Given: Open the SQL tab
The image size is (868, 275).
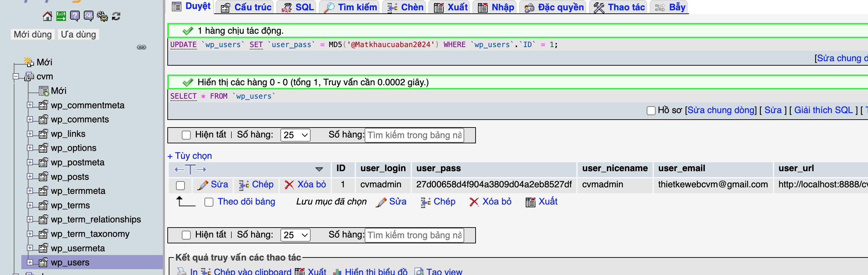Looking at the screenshot, I should [x=297, y=7].
